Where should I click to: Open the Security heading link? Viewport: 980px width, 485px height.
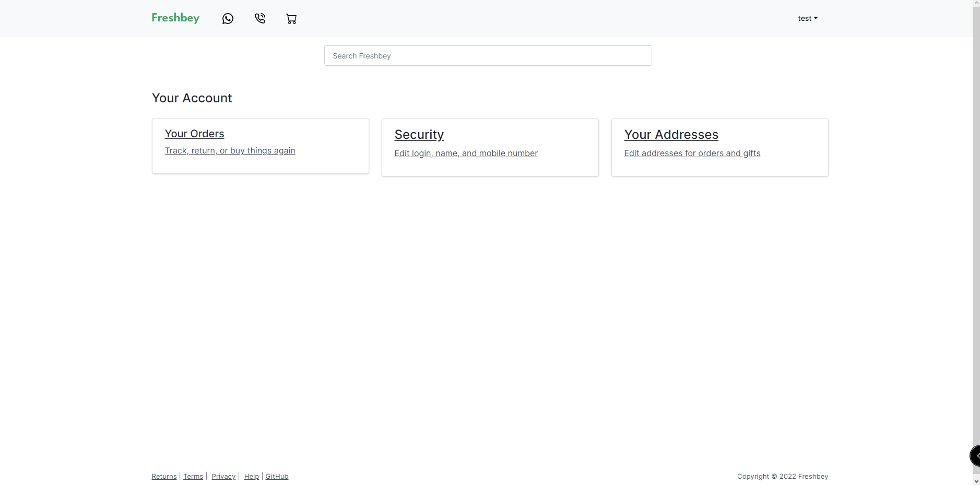point(419,135)
